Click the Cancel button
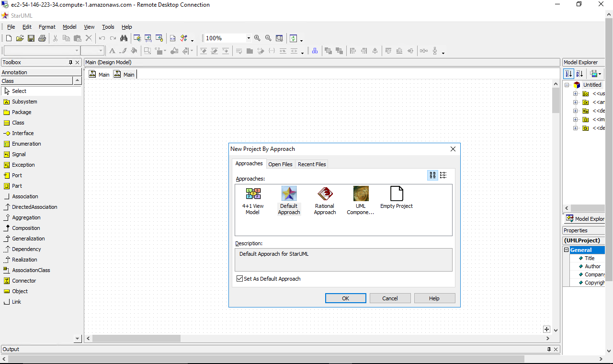Viewport: 613px width, 364px height. point(390,298)
